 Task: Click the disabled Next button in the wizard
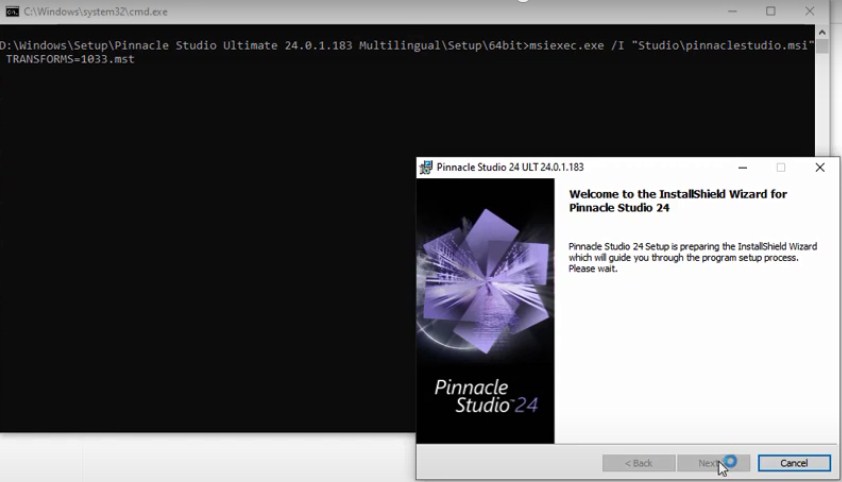[x=713, y=463]
